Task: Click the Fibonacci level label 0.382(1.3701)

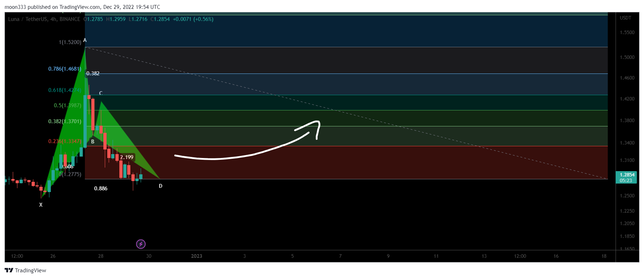Action: click(x=65, y=121)
